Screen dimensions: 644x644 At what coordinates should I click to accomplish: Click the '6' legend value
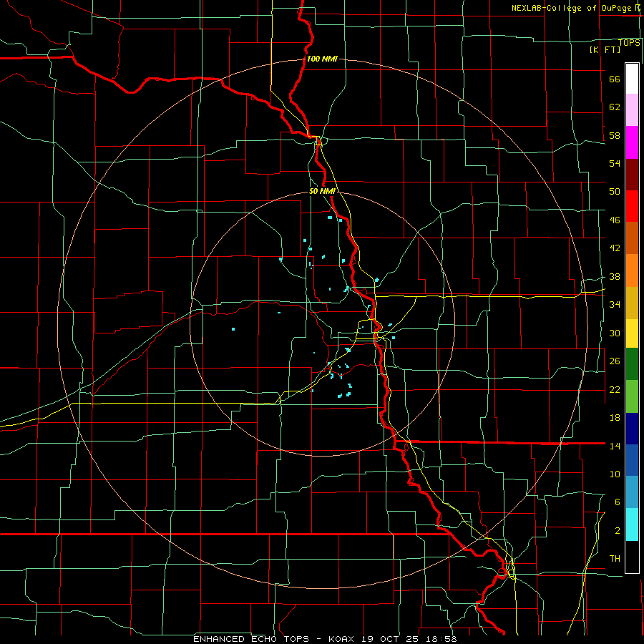point(618,502)
